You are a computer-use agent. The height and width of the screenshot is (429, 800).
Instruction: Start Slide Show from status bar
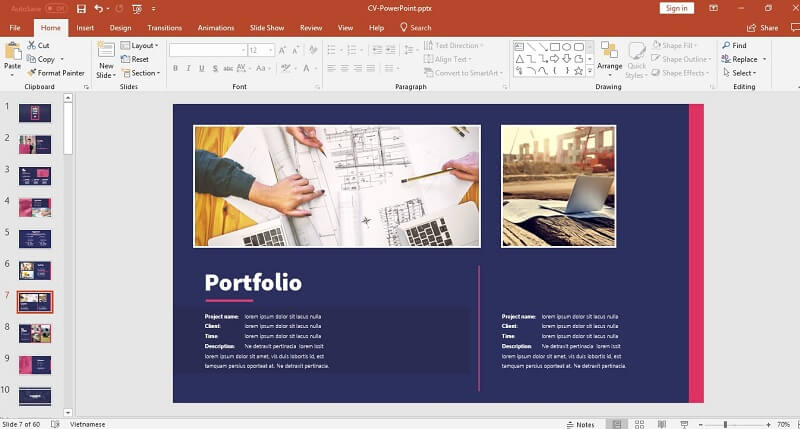pyautogui.click(x=682, y=424)
